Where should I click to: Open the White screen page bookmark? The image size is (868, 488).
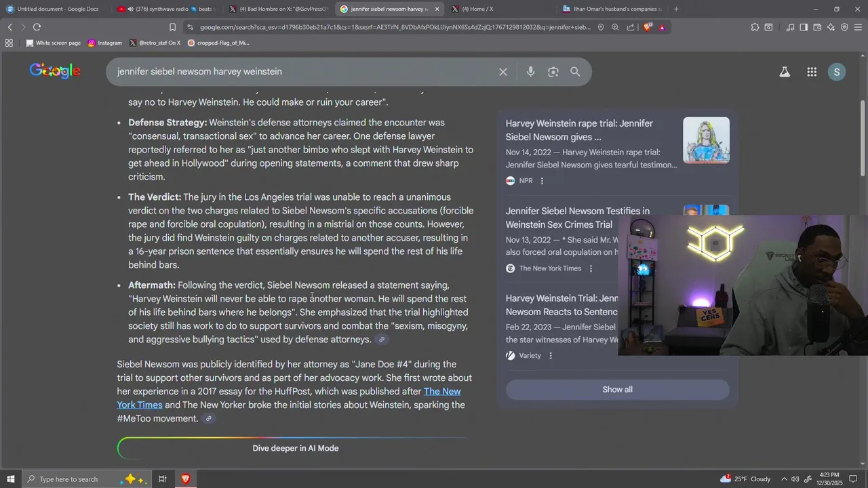(53, 43)
